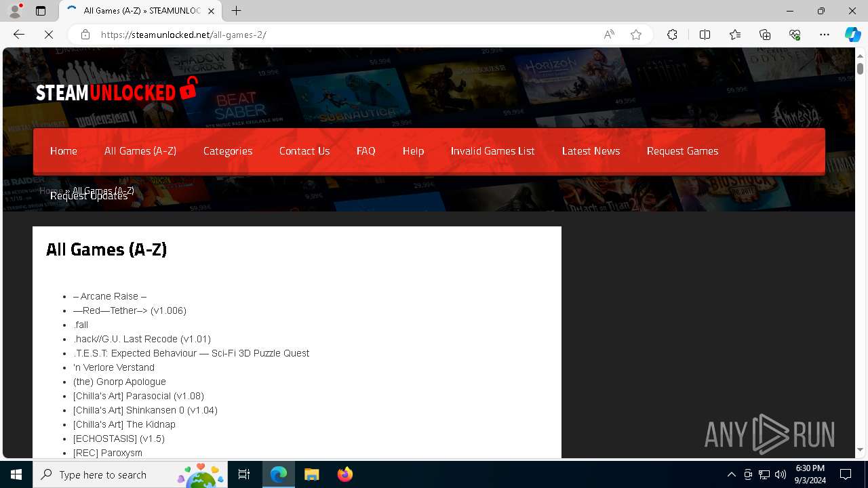
Task: Open notification center icon
Action: point(846,474)
